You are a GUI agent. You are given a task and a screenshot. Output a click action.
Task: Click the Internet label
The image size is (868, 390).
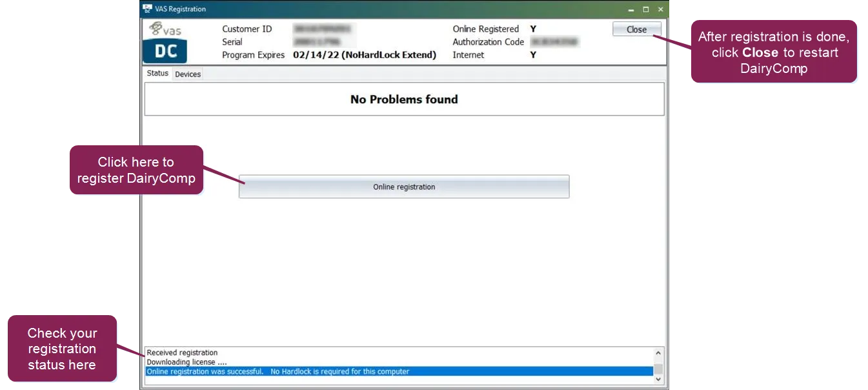(469, 55)
